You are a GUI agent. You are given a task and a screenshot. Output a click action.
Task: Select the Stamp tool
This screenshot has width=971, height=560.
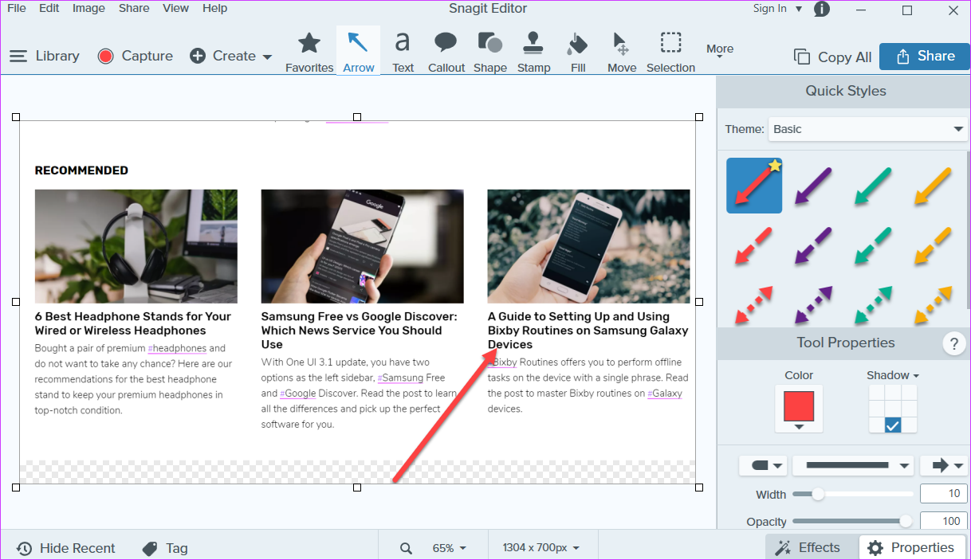click(x=533, y=53)
